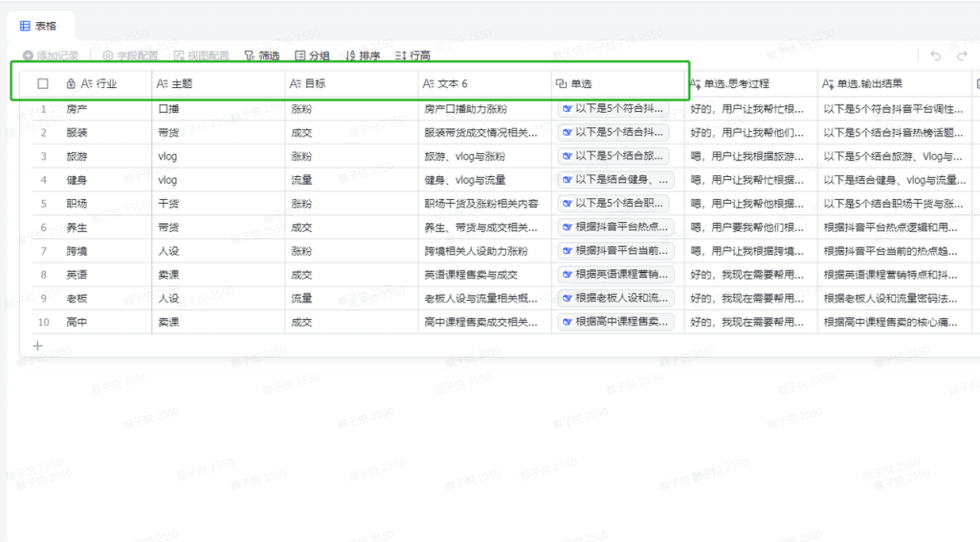Viewport: 980px width, 542px height.
Task: Click 添加记录 add record button
Action: pyautogui.click(x=50, y=56)
